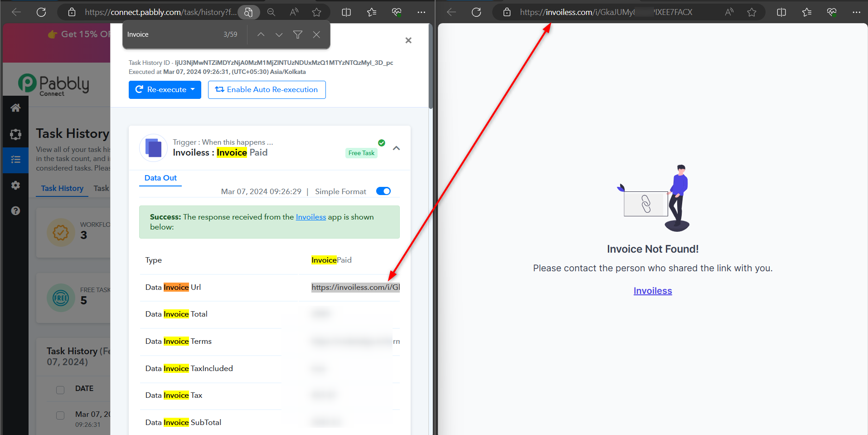Tick the checkbox for the Mar 07 09:26:31 row
The height and width of the screenshot is (435, 868).
click(x=60, y=415)
